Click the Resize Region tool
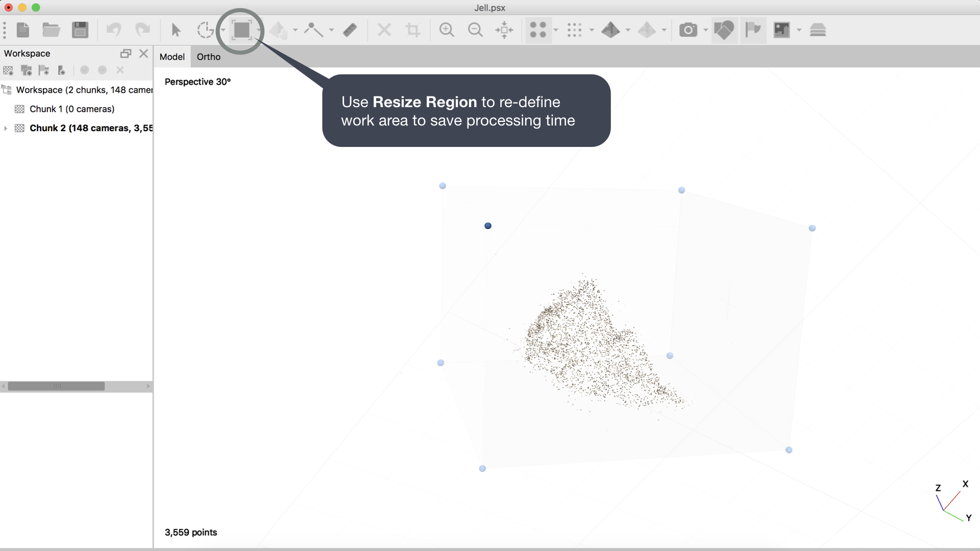 241,30
